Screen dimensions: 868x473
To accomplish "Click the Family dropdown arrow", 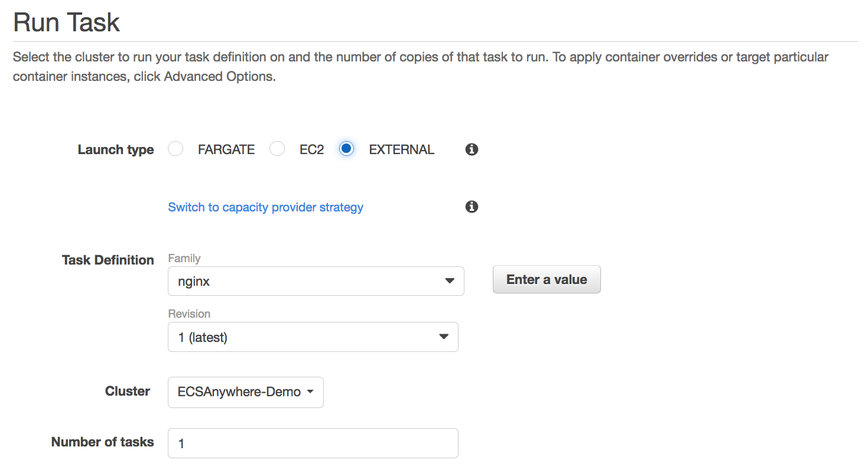I will point(449,281).
